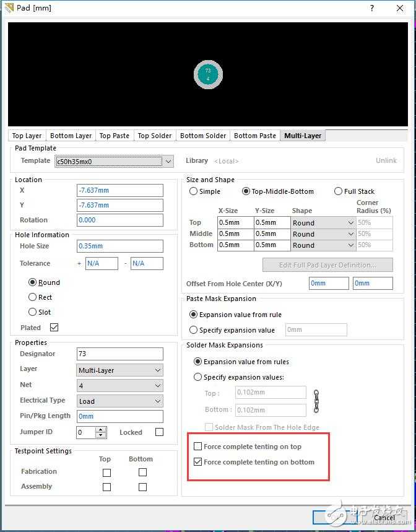Click the Hole Size field

click(119, 246)
